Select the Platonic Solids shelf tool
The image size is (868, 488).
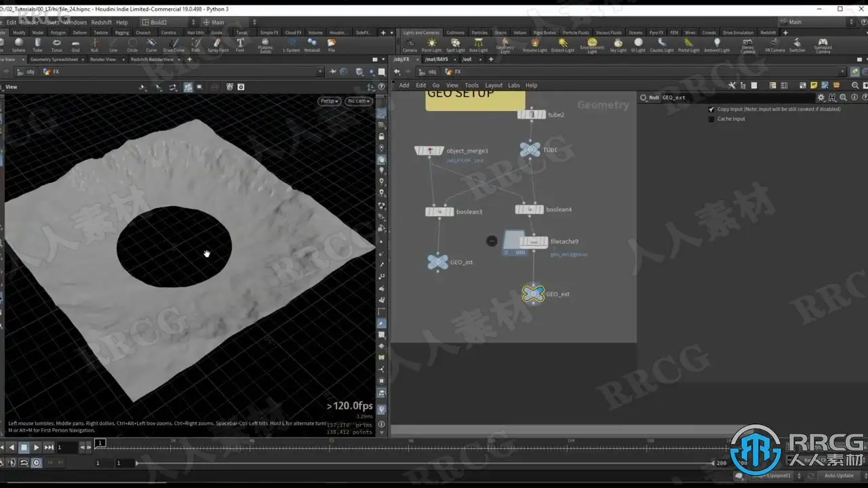265,45
